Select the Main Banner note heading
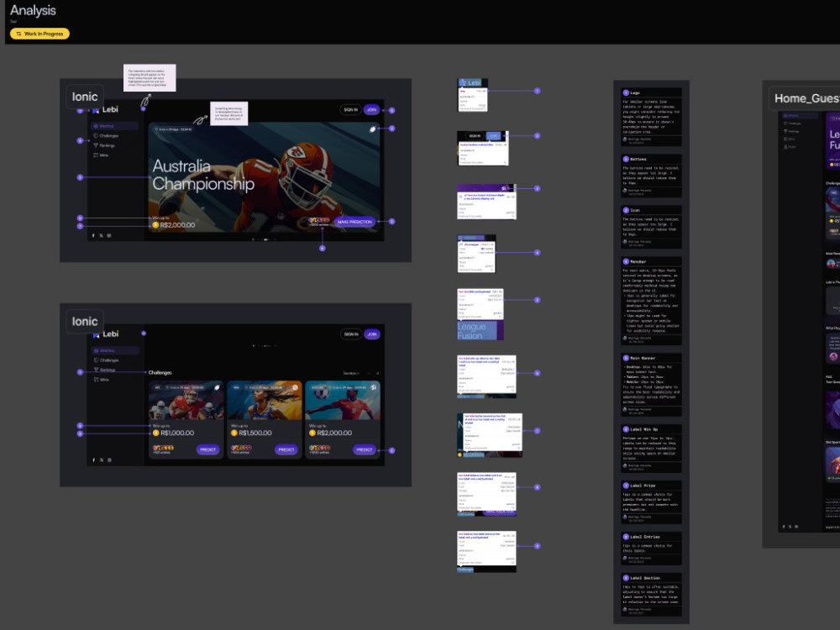 coord(643,358)
